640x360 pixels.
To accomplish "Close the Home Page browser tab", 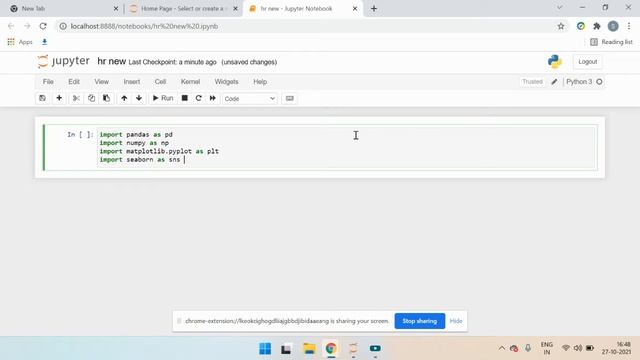I will point(236,9).
